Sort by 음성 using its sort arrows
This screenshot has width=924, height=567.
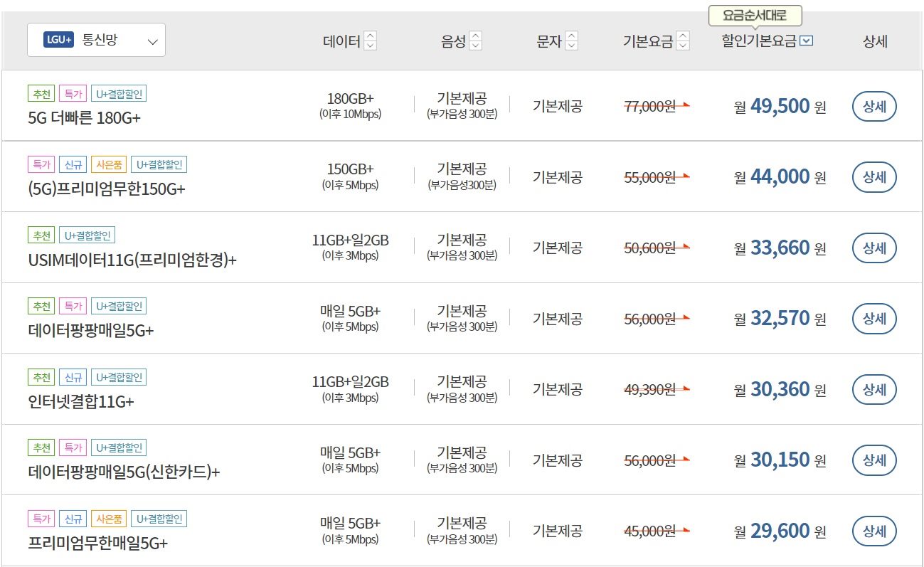coord(476,41)
